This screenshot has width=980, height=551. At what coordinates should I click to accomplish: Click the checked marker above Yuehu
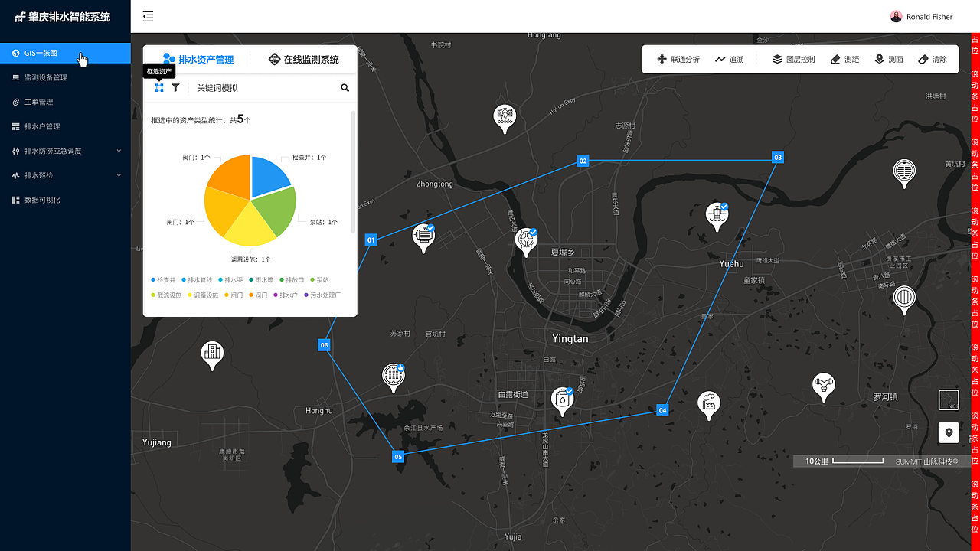717,217
